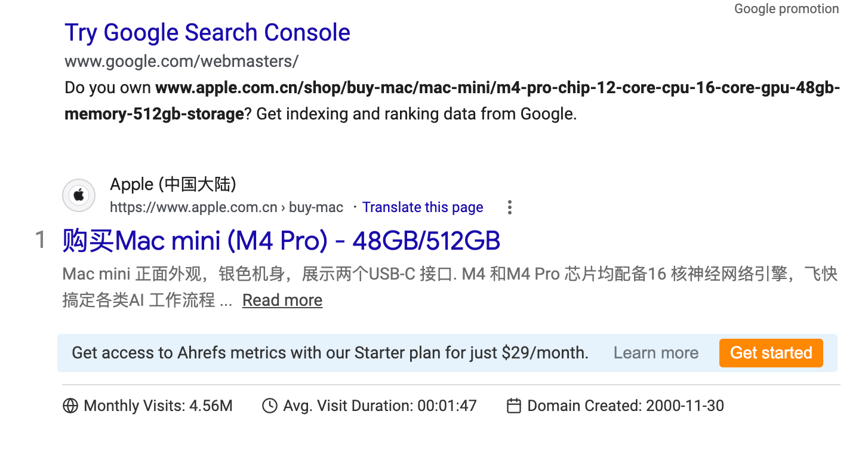Click the orange Get started button

(771, 353)
